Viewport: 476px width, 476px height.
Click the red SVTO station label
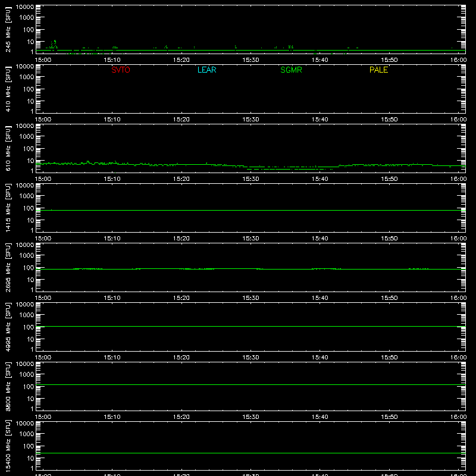point(121,70)
